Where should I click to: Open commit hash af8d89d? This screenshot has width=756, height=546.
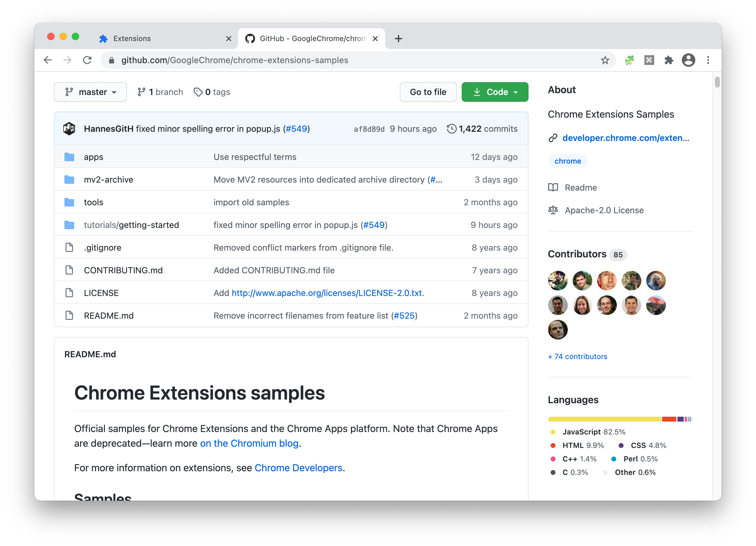point(369,129)
